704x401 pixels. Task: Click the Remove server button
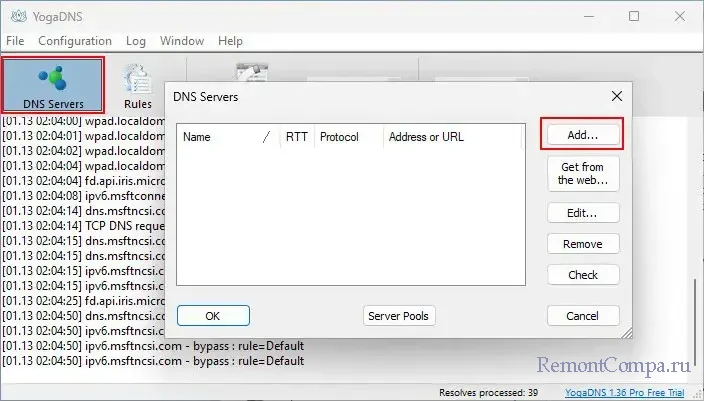click(583, 244)
